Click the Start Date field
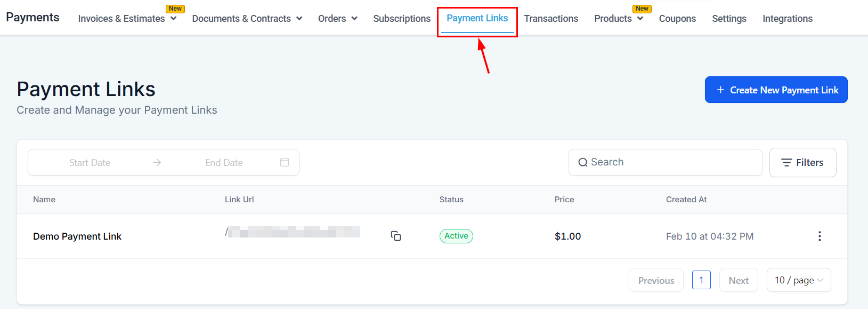The image size is (868, 309). 90,163
